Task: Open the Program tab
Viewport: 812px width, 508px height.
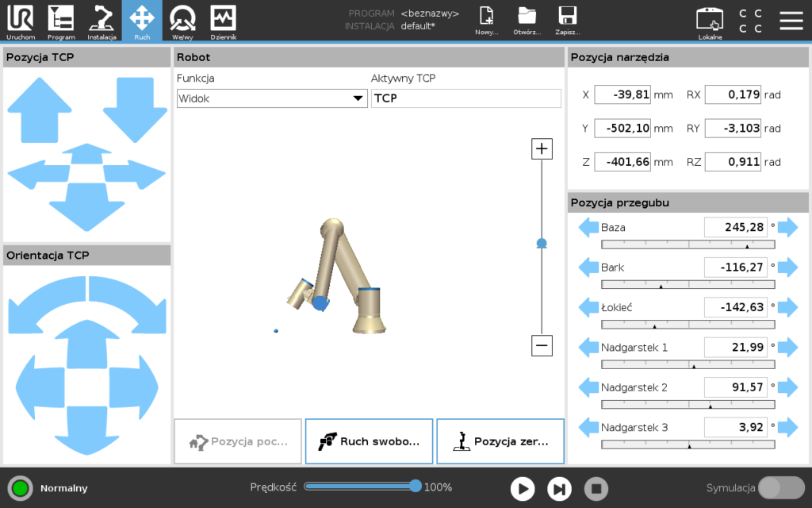Action: tap(61, 21)
